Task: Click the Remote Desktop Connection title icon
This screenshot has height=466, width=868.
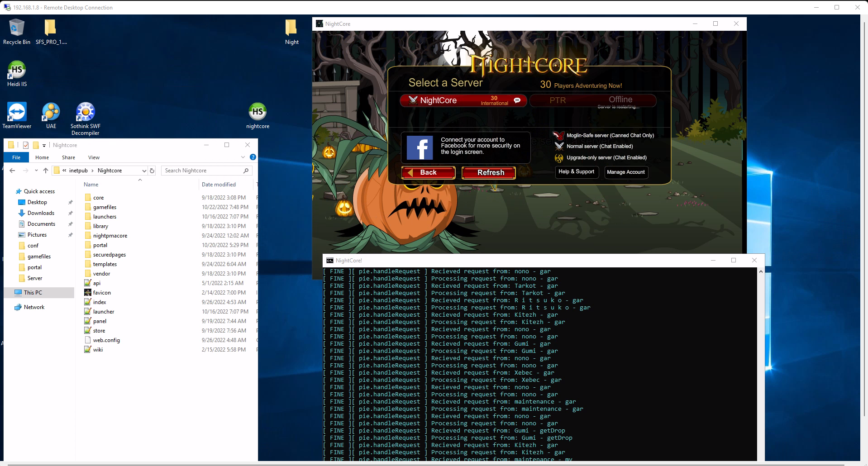Action: coord(7,8)
